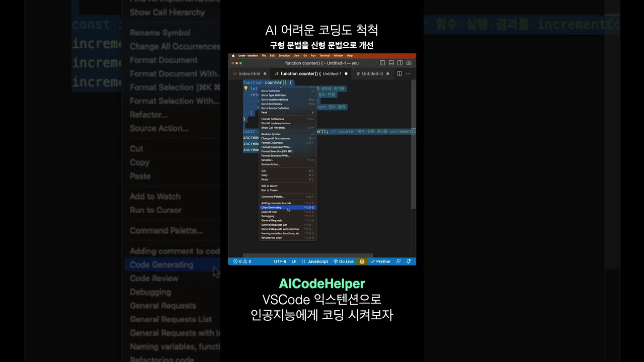Open the feedback icon in the status bar
The image size is (644, 362).
pos(398,261)
